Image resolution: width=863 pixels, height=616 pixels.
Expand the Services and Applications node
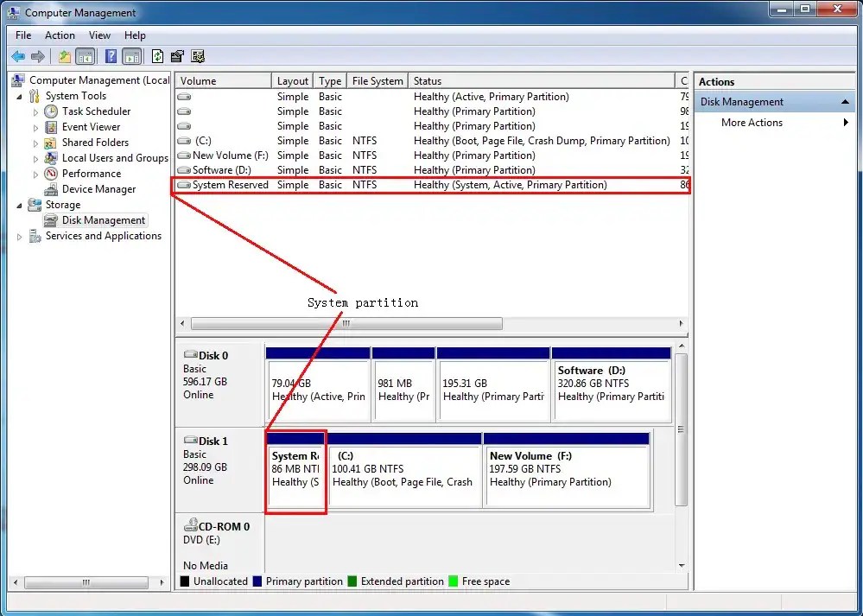[19, 236]
